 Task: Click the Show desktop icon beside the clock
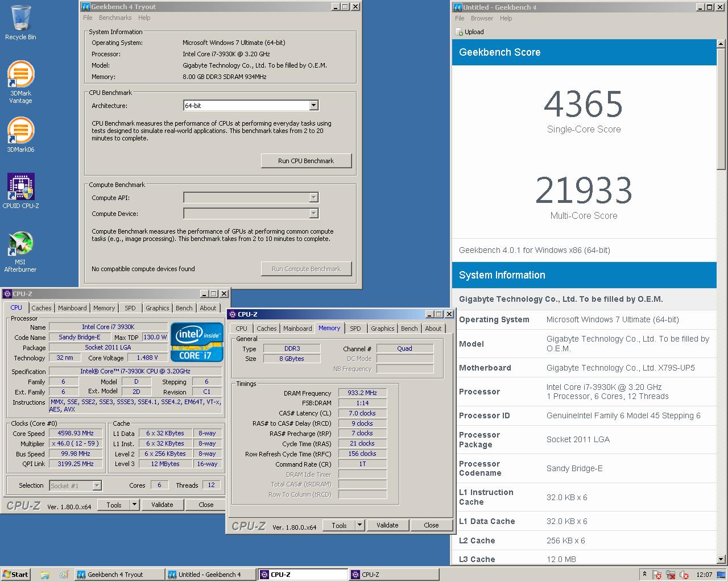click(x=721, y=575)
